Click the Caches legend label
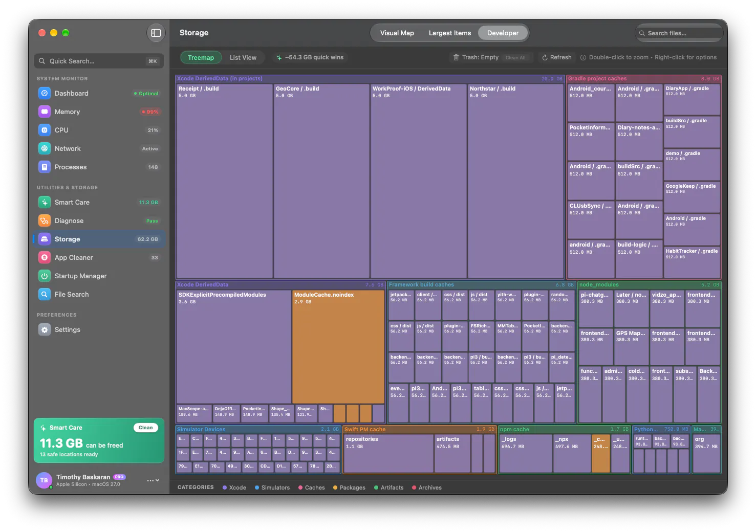This screenshot has height=532, width=756. click(315, 487)
